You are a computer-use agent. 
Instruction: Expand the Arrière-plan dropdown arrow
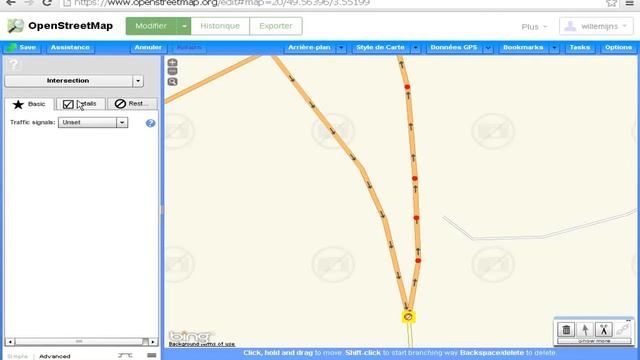tap(341, 48)
